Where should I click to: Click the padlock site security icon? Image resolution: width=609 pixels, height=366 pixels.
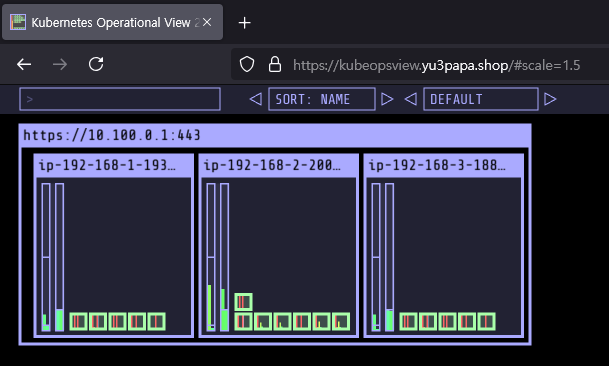pos(275,64)
